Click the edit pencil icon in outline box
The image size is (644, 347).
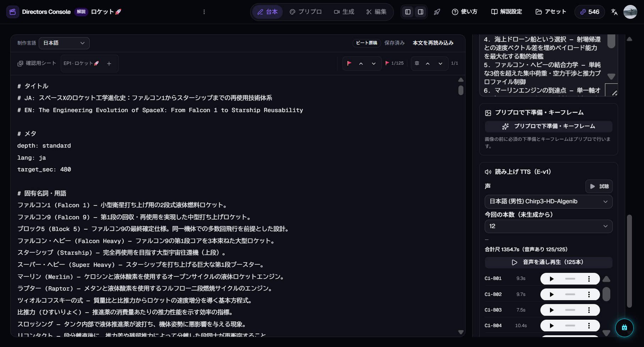(x=614, y=93)
